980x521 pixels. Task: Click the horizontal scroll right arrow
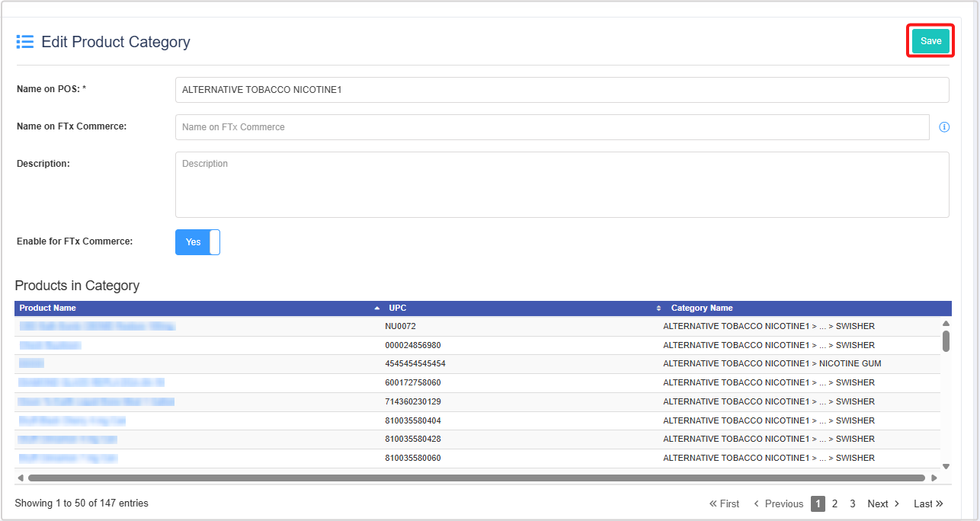934,478
